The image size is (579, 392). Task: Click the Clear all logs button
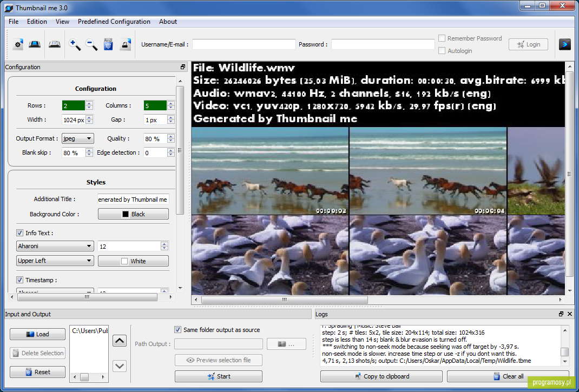point(508,376)
